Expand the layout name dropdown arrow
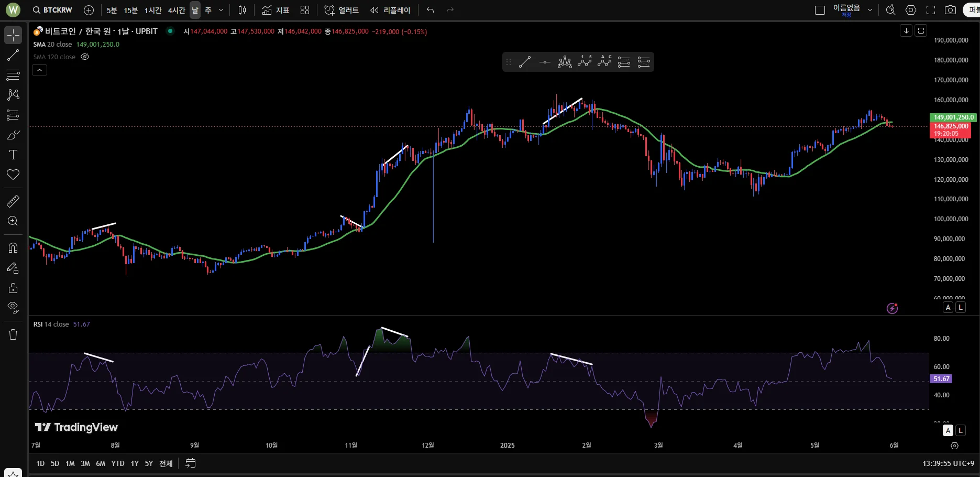Viewport: 980px width, 477px height. point(870,10)
